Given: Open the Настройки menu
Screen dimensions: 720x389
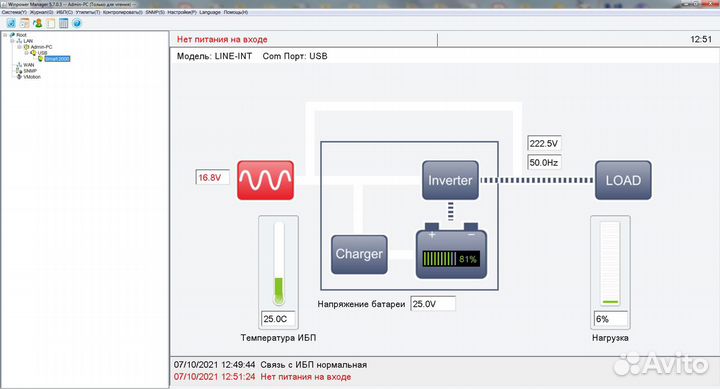Looking at the screenshot, I should pyautogui.click(x=182, y=12).
